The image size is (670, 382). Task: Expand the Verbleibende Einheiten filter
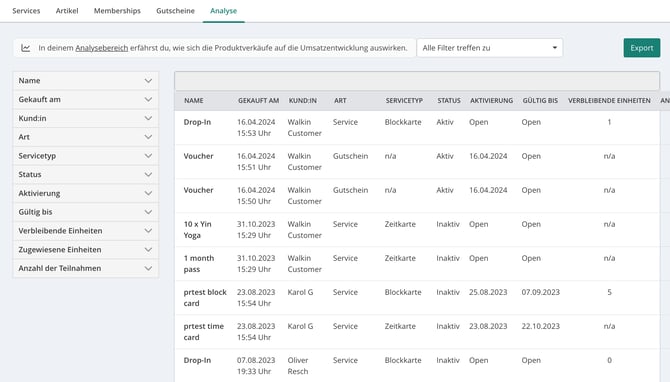click(85, 231)
